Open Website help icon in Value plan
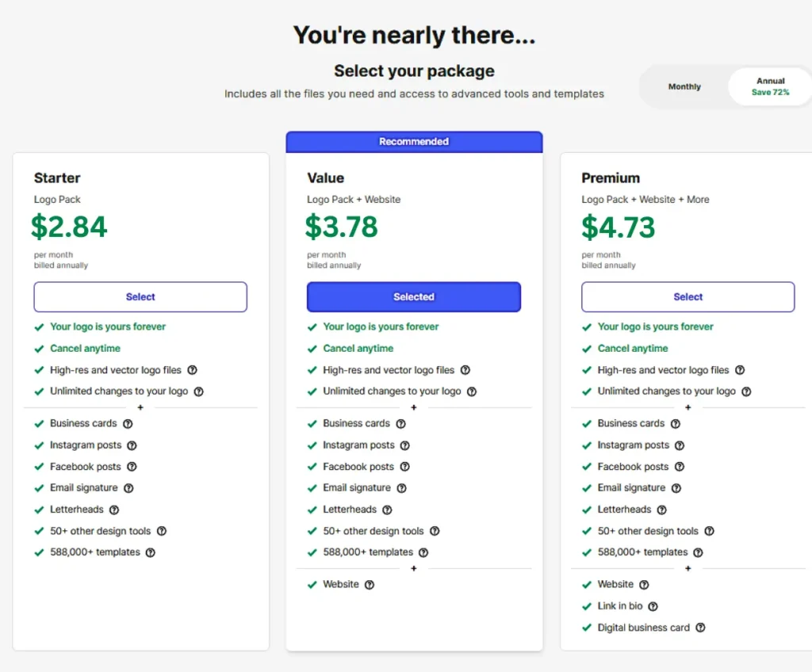The width and height of the screenshot is (812, 672). coord(370,585)
